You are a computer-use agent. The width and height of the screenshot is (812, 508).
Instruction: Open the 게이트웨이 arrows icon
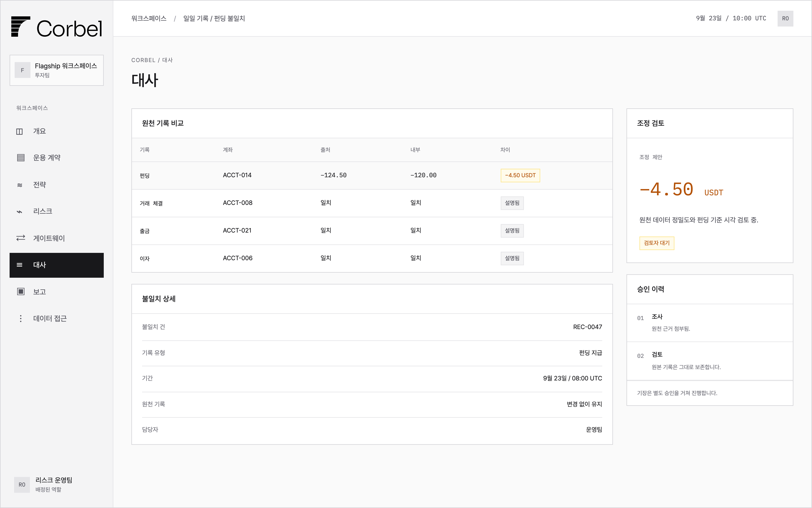click(21, 238)
